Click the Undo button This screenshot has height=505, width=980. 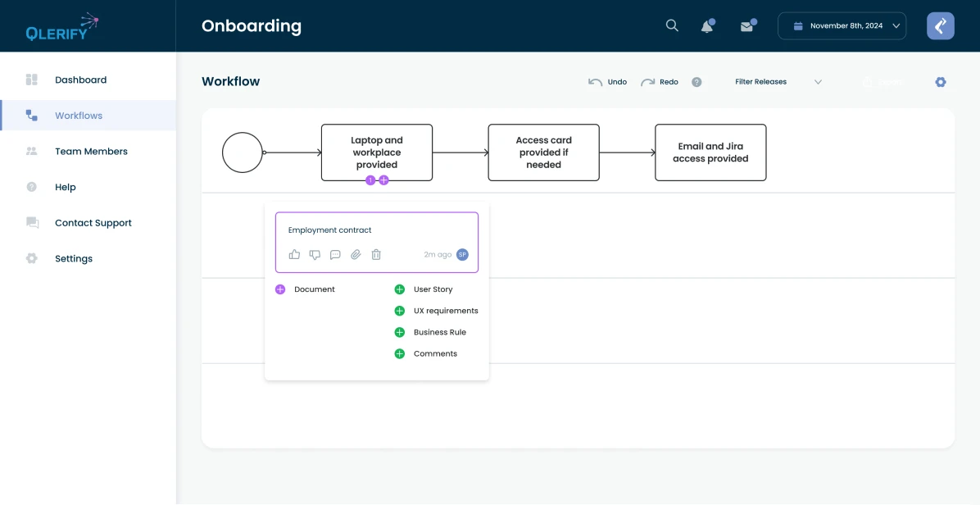pos(608,82)
